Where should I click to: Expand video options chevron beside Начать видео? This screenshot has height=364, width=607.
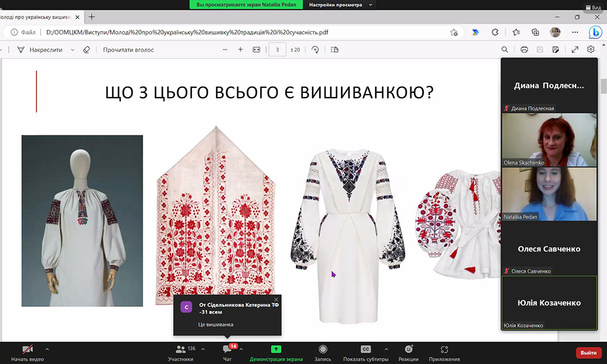point(47,349)
